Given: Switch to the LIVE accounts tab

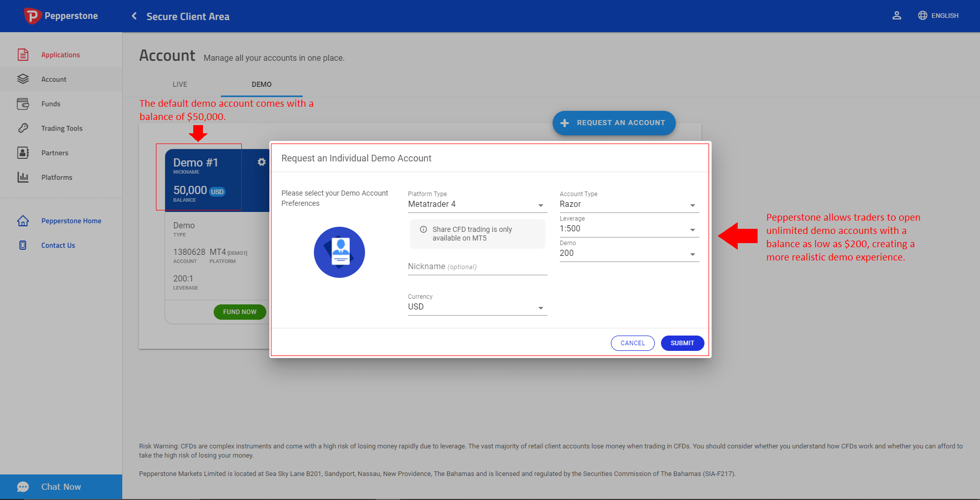Looking at the screenshot, I should click(180, 84).
